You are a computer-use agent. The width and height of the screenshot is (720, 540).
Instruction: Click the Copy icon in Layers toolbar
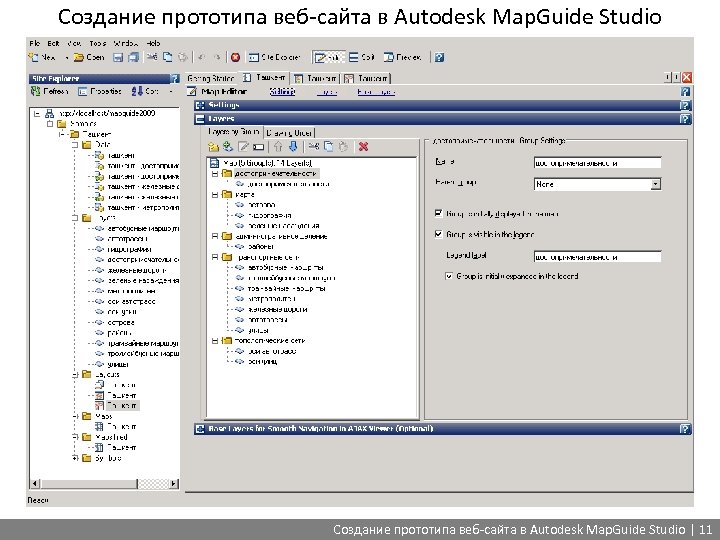pyautogui.click(x=329, y=146)
